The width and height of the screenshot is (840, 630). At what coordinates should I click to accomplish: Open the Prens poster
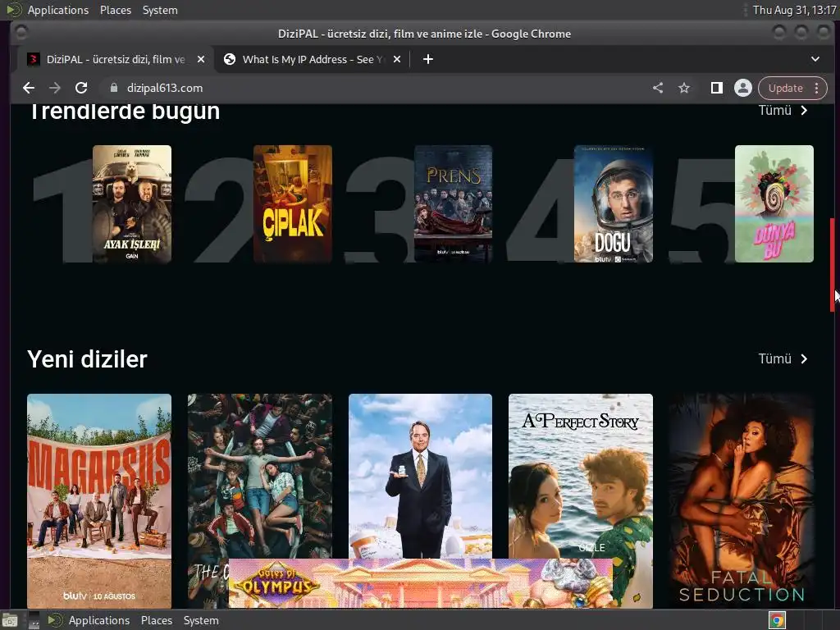click(453, 203)
